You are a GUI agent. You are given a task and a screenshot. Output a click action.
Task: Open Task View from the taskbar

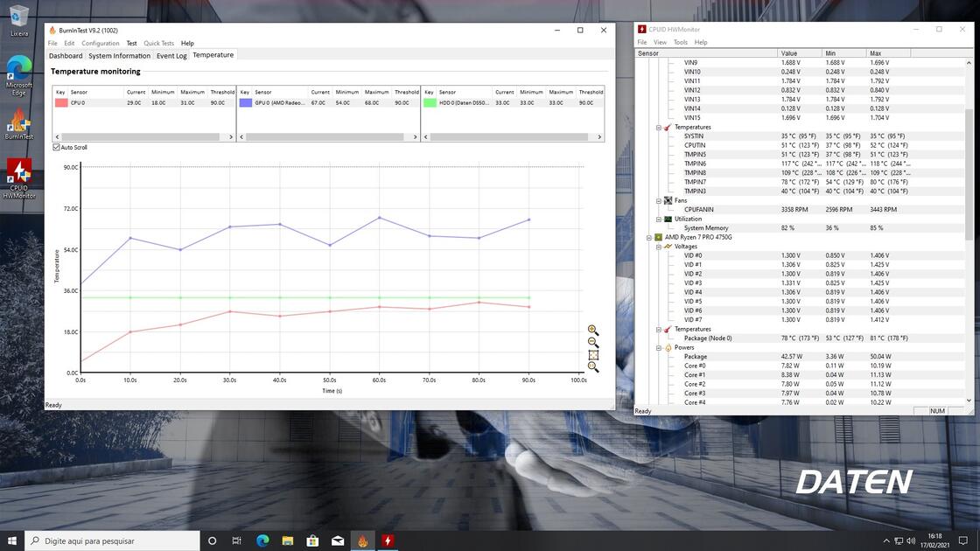pyautogui.click(x=237, y=541)
